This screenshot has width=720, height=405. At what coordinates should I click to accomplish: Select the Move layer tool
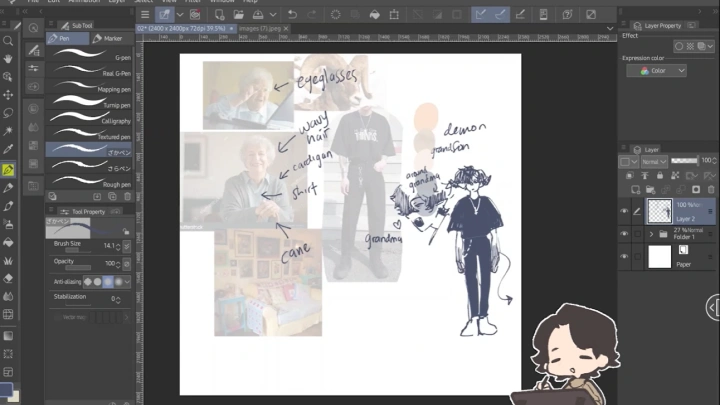pos(8,95)
